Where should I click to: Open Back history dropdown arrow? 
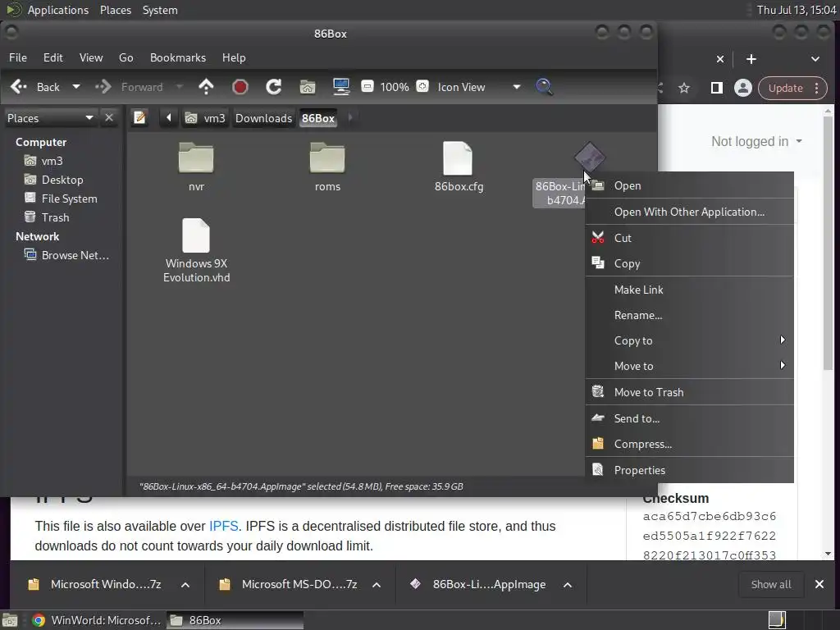[76, 87]
